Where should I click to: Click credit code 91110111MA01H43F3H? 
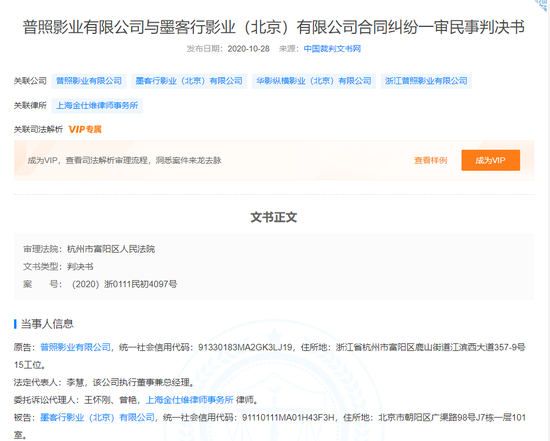pos(288,417)
